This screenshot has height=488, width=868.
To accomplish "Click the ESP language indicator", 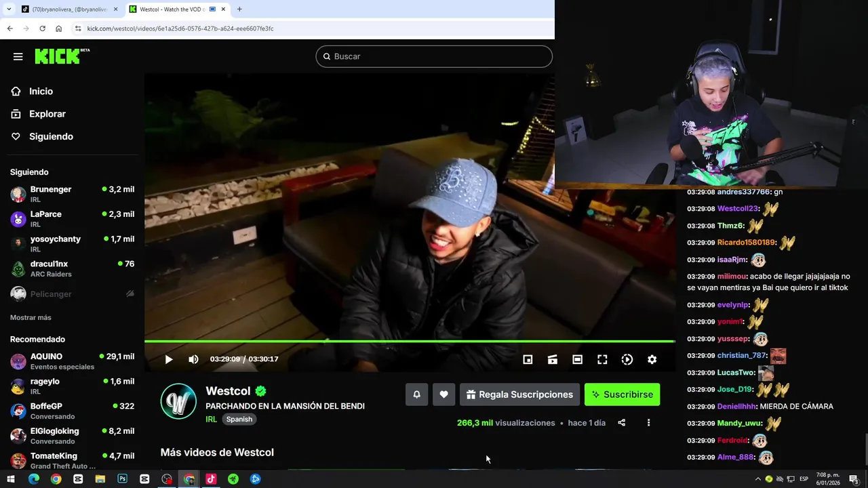I will [804, 479].
